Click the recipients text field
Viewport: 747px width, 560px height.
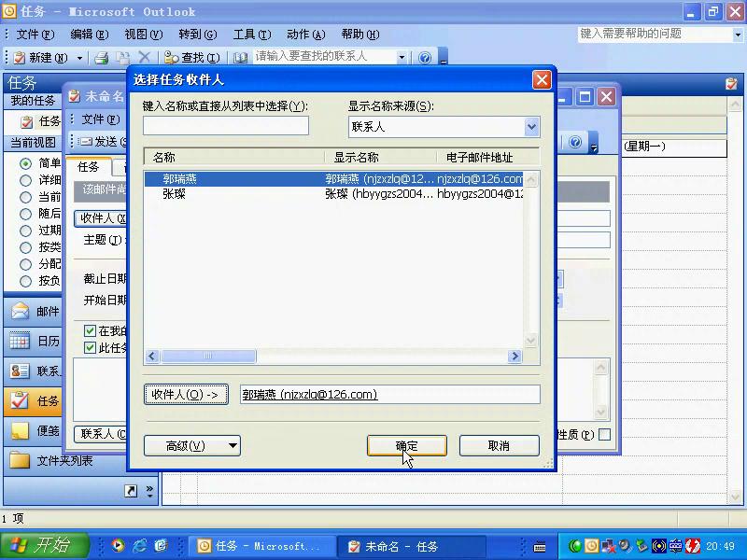(389, 394)
